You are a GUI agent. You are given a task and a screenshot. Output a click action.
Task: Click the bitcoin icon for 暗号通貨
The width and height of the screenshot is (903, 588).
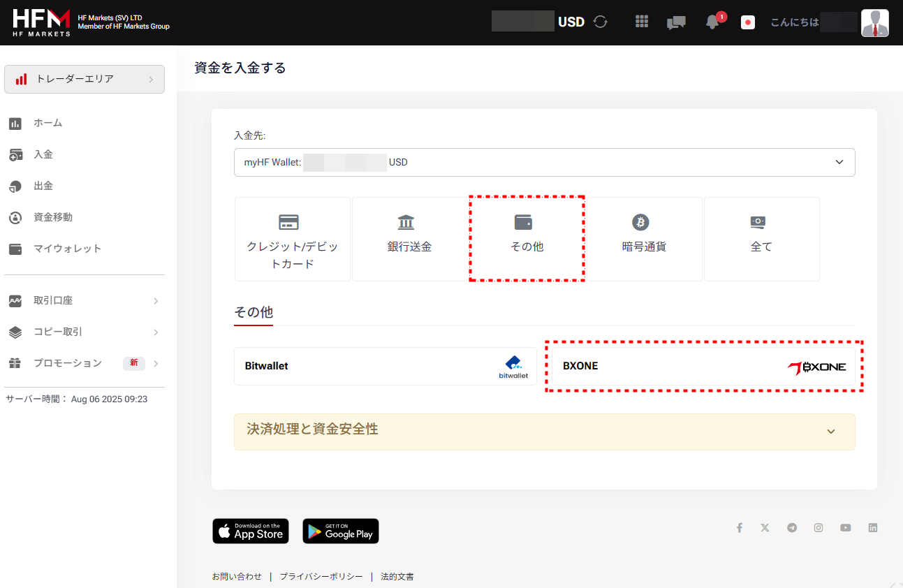tap(640, 222)
